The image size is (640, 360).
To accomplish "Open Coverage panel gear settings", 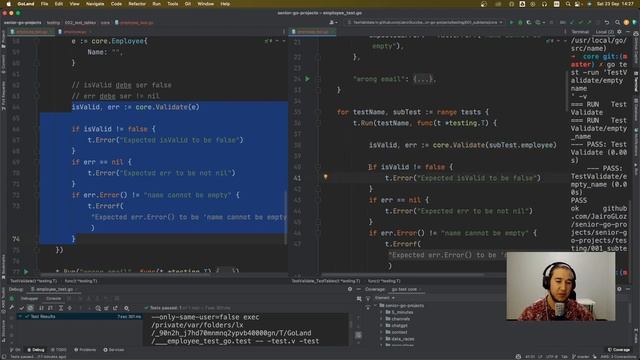I will [619, 289].
